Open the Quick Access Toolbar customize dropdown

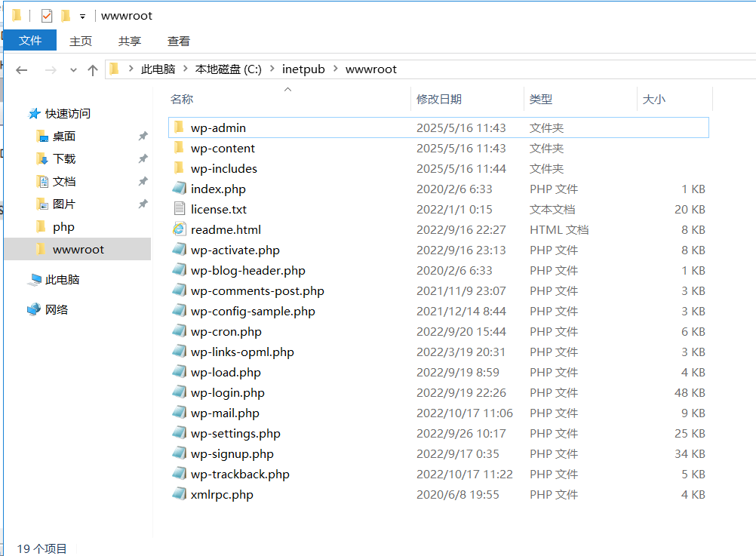[x=82, y=17]
